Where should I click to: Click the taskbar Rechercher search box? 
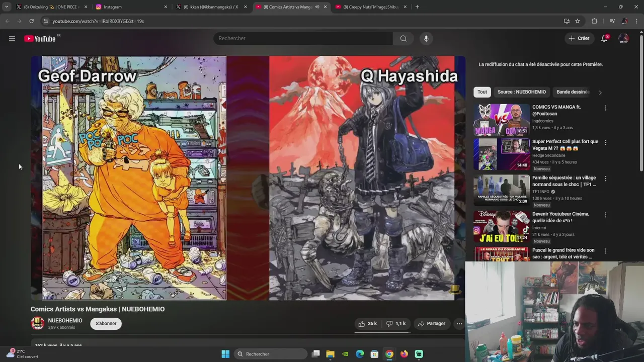(271, 354)
